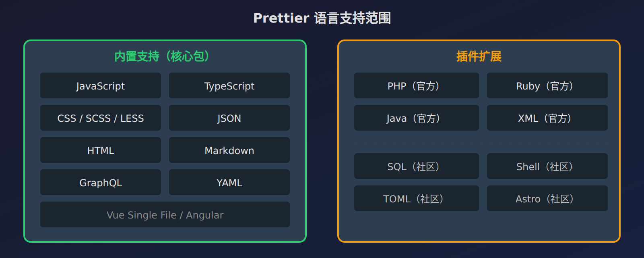Click the Prettier 语言支持范围 title

[x=322, y=18]
